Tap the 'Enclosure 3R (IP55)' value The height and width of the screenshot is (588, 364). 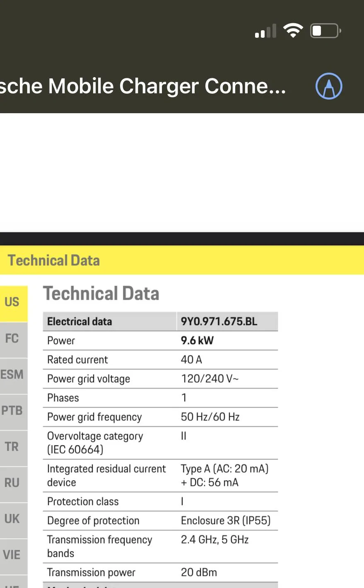[x=226, y=521]
